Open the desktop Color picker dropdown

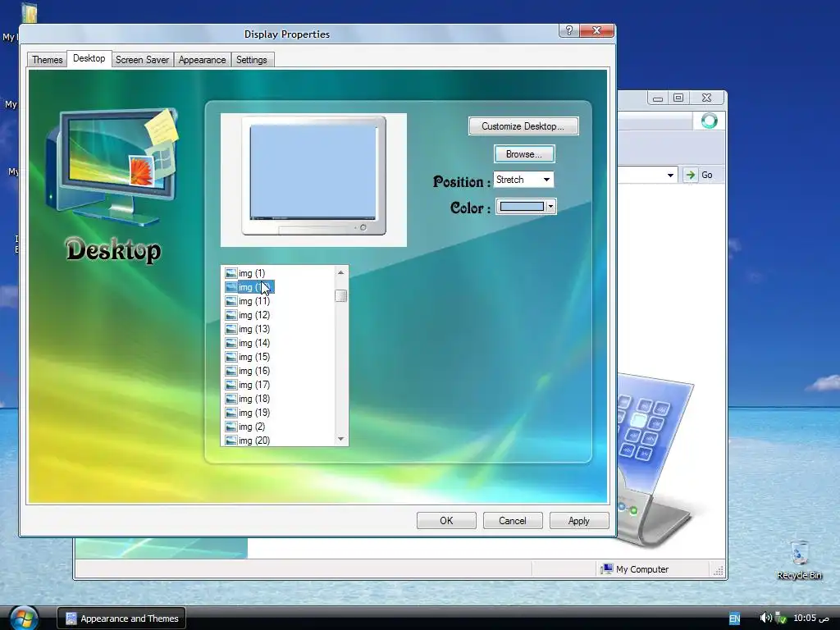[x=526, y=207]
